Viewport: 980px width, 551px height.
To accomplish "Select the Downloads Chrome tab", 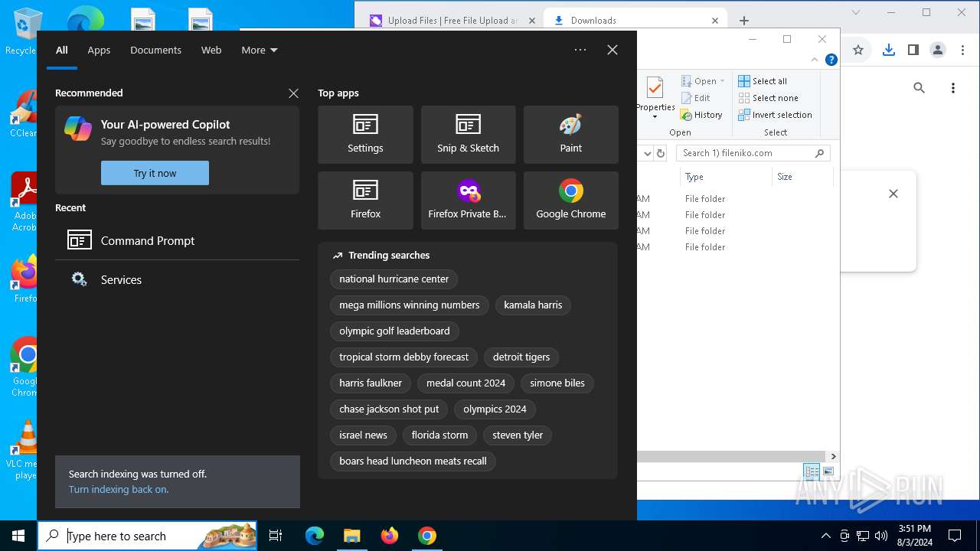I will click(635, 21).
